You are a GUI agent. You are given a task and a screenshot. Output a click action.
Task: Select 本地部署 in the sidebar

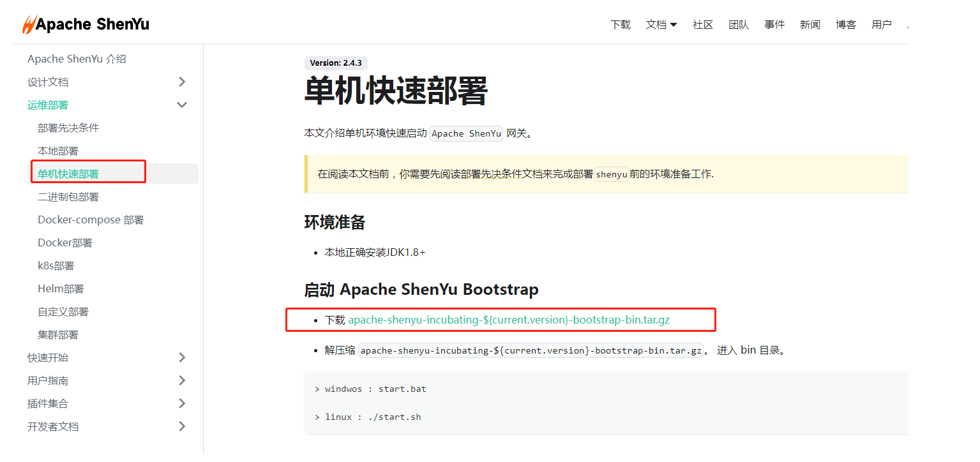[x=58, y=151]
